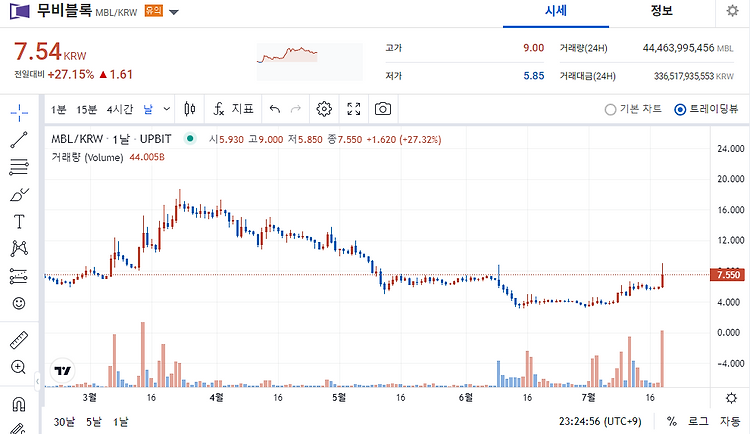Expand the market pair dropdown arrow
750x434 pixels.
[174, 12]
